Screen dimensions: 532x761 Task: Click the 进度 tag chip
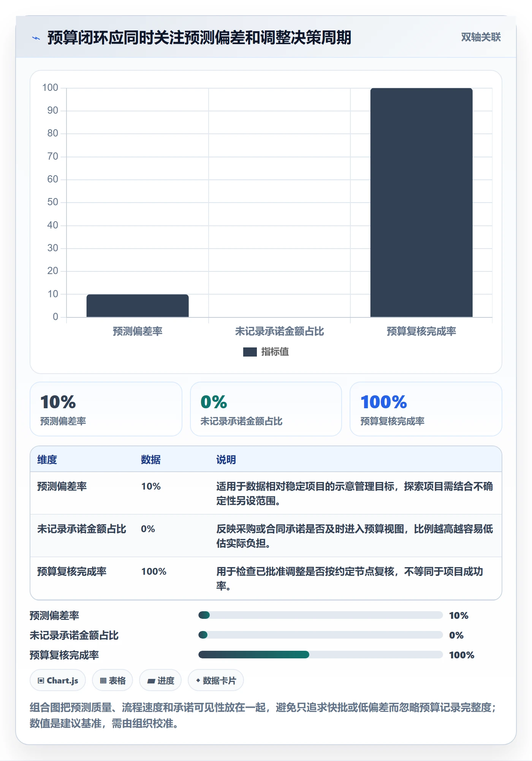(x=160, y=680)
